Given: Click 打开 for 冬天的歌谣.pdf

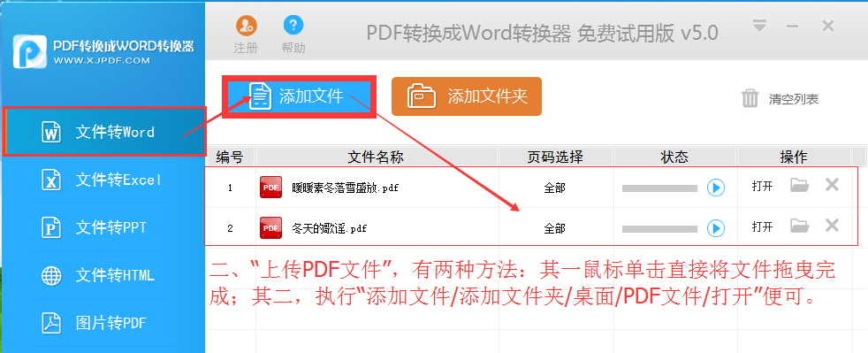Looking at the screenshot, I should (x=762, y=226).
